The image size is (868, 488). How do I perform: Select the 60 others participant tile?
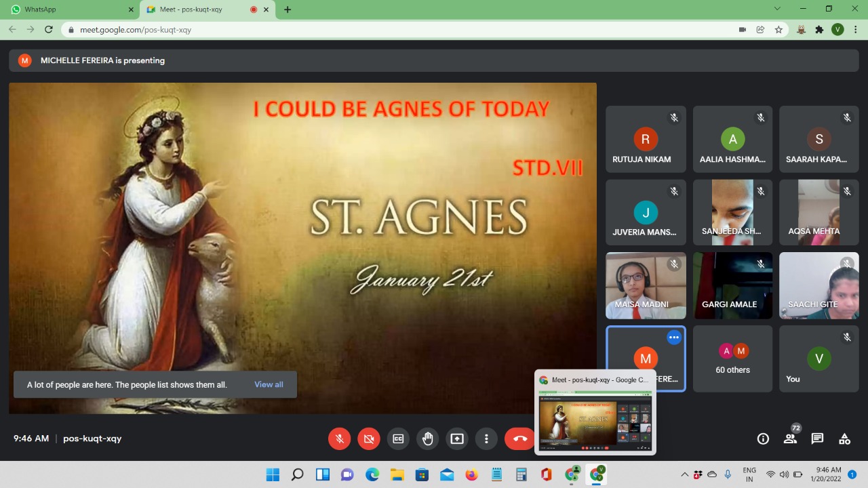[x=732, y=359]
